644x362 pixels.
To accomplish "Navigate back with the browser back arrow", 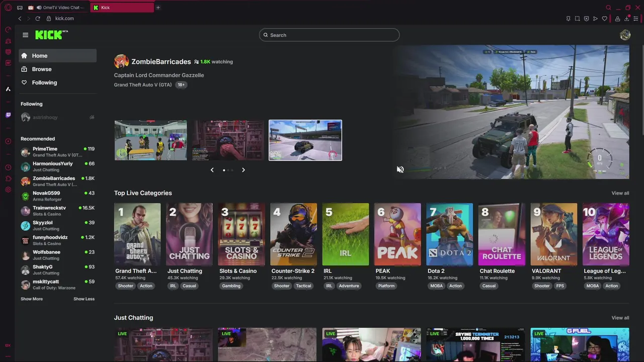I will point(20,19).
